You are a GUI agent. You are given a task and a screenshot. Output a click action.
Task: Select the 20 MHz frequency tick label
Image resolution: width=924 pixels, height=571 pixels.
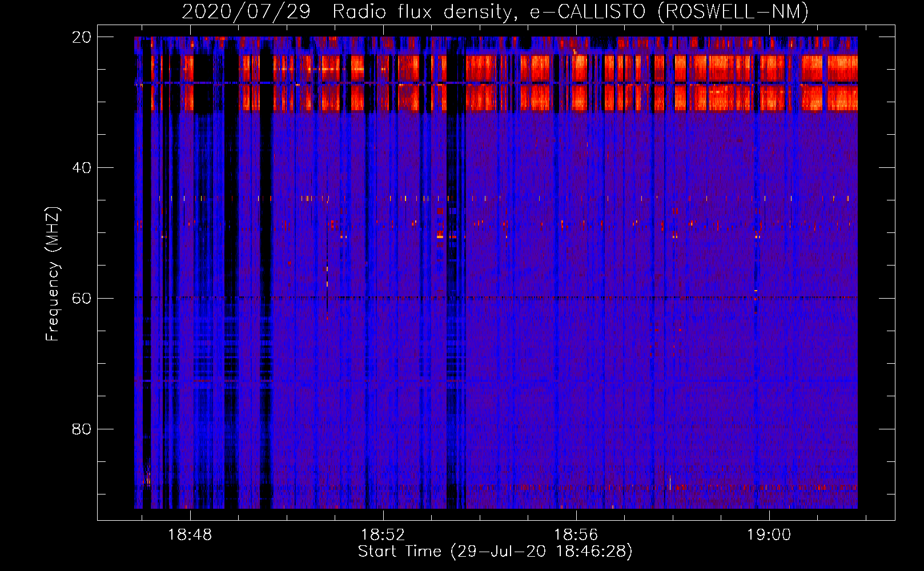[x=81, y=37]
